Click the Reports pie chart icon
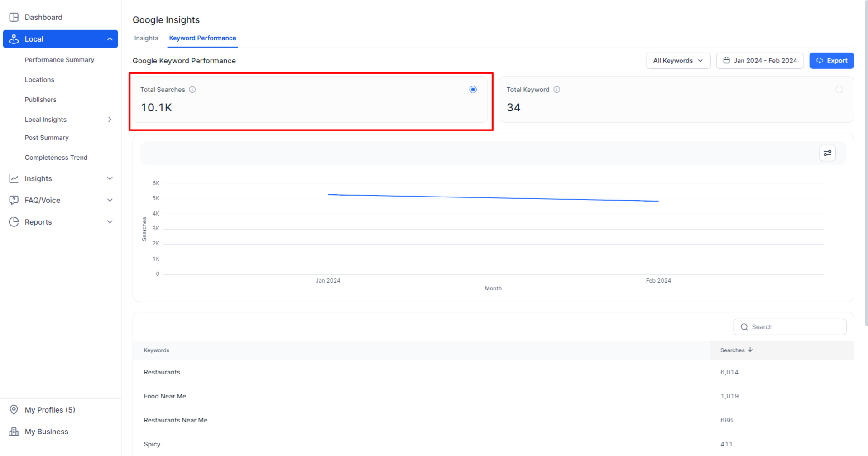 pos(14,222)
